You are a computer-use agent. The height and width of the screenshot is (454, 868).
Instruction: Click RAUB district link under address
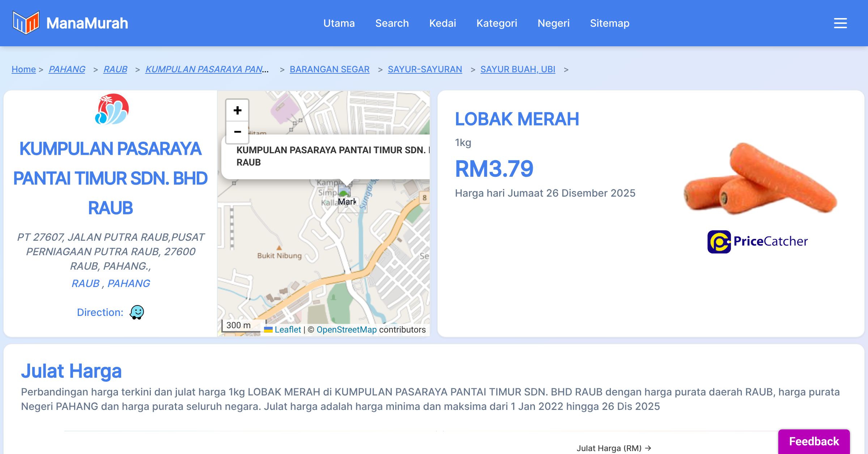click(85, 283)
